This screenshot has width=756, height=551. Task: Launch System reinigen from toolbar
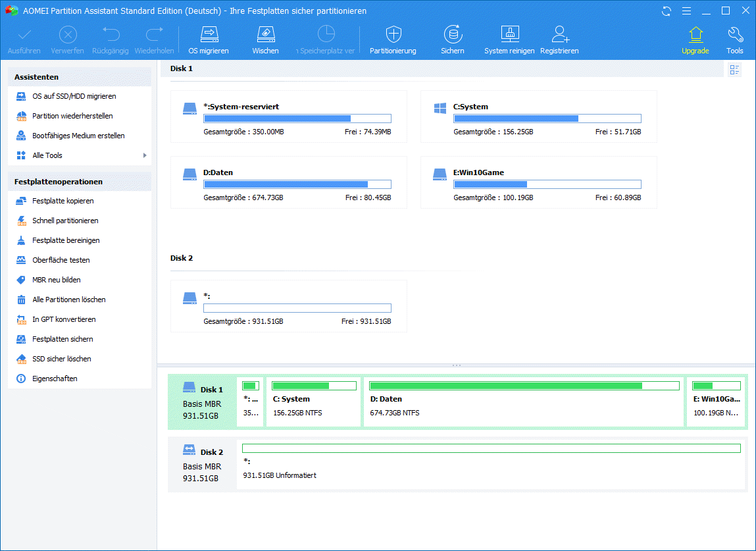coord(509,35)
